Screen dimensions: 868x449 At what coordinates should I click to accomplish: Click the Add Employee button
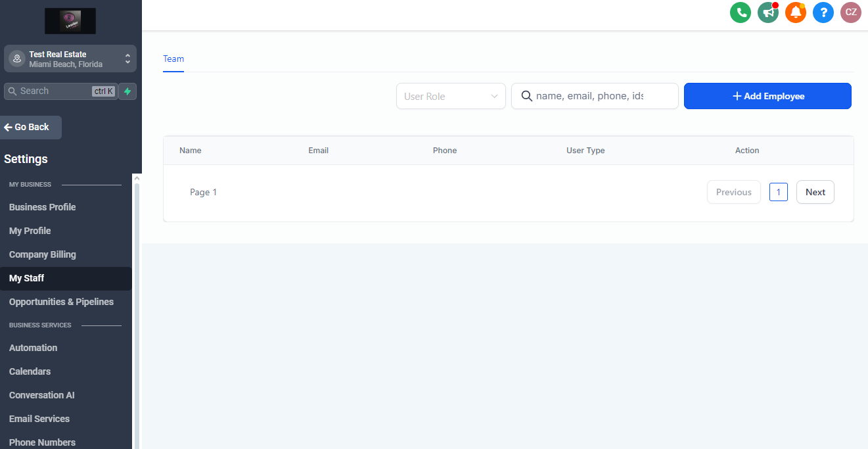coord(767,96)
